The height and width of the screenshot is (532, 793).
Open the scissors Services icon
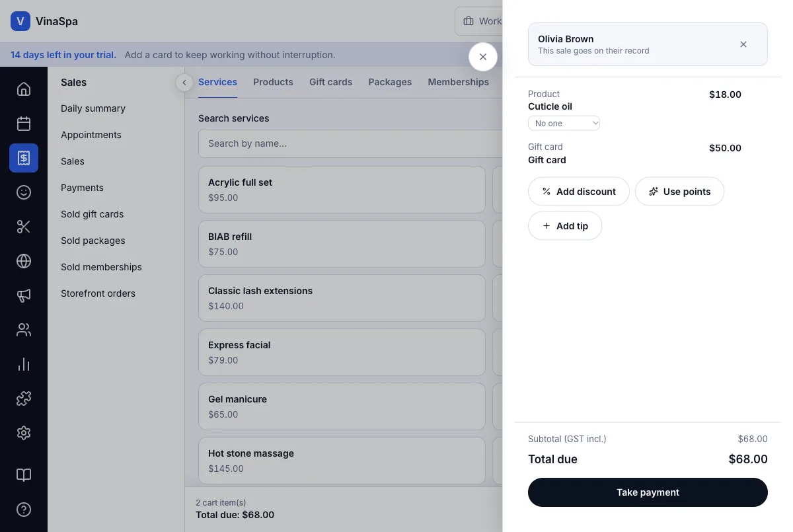pos(24,227)
